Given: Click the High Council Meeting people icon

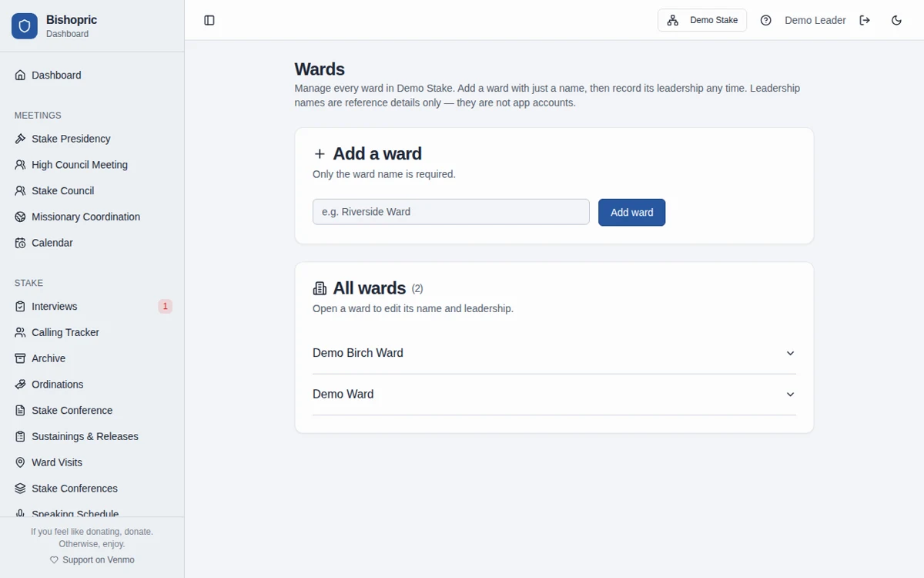Looking at the screenshot, I should coord(21,165).
